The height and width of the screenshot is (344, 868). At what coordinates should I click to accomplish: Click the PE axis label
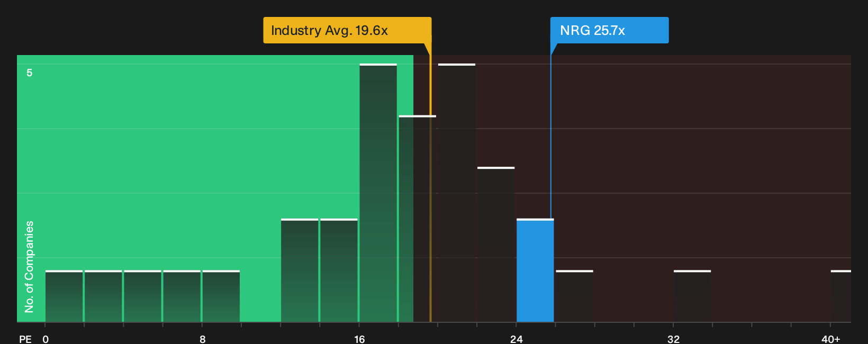tap(25, 339)
